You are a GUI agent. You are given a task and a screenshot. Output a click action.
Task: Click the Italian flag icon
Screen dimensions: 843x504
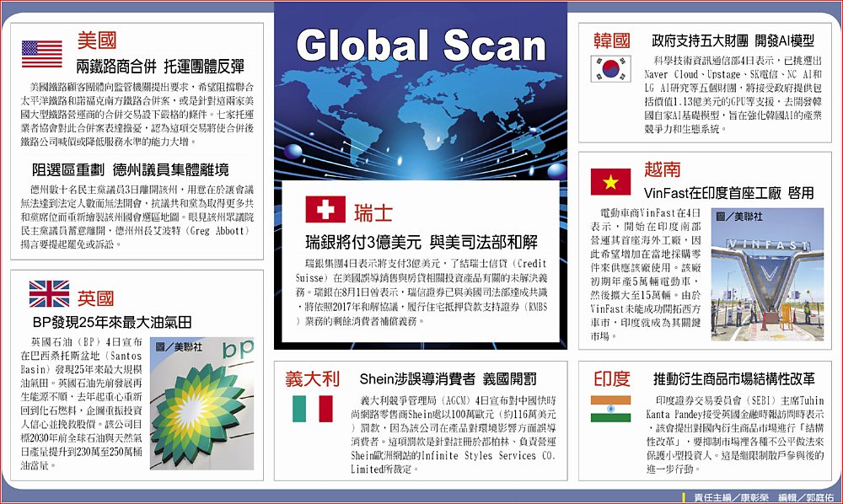point(313,409)
